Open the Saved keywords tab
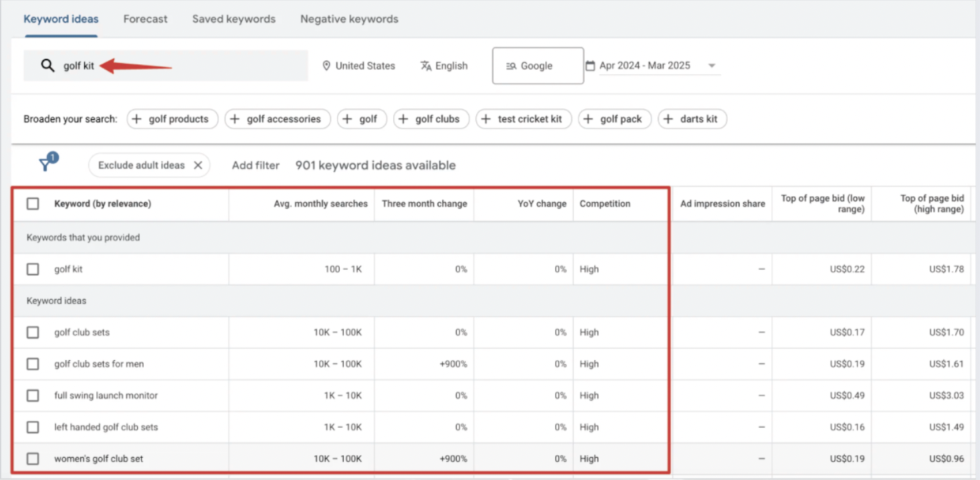This screenshot has width=980, height=480. click(x=233, y=19)
